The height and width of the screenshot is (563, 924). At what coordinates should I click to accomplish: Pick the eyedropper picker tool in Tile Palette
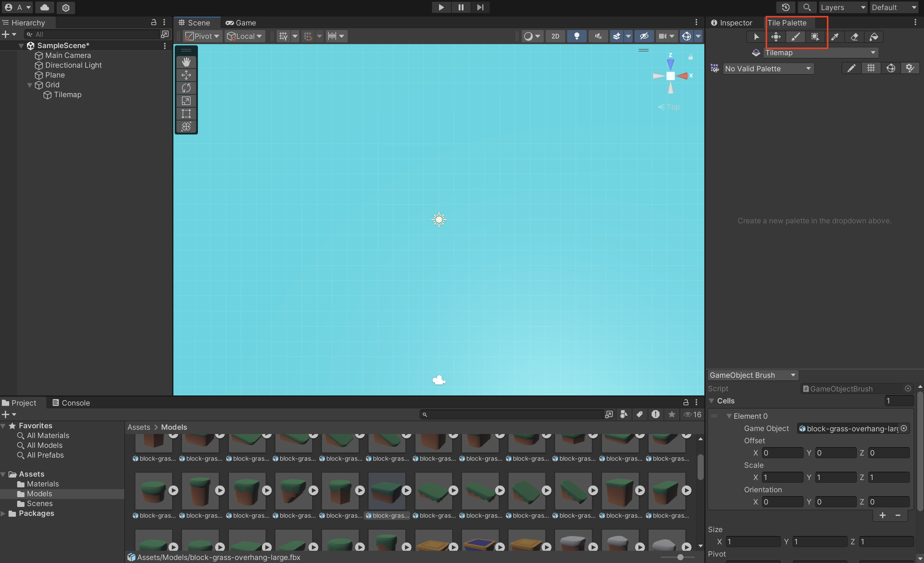coord(835,37)
